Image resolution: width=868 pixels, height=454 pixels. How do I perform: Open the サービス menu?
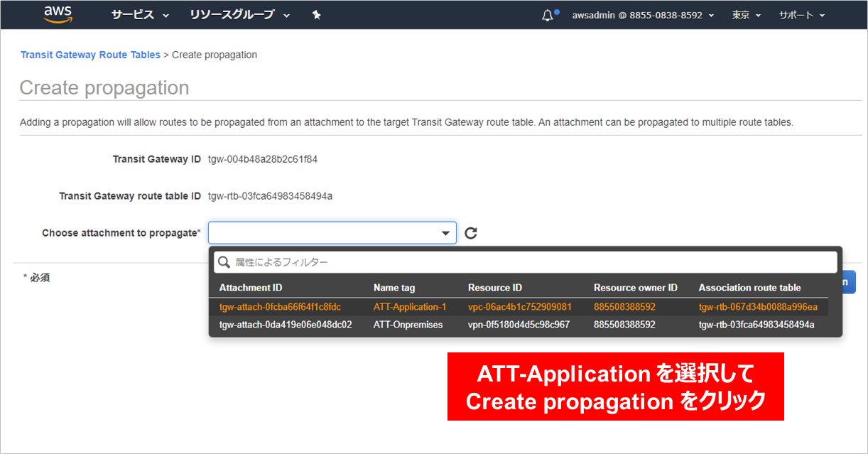point(140,15)
